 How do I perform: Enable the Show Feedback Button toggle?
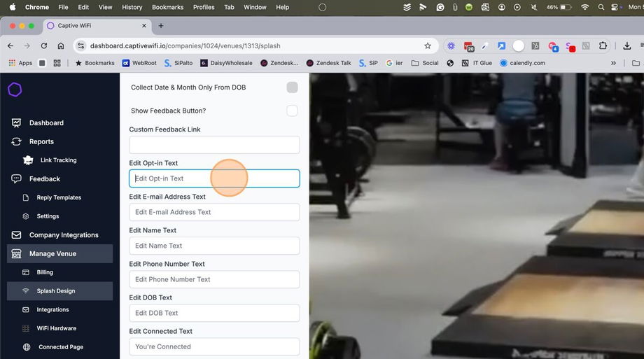pyautogui.click(x=292, y=111)
